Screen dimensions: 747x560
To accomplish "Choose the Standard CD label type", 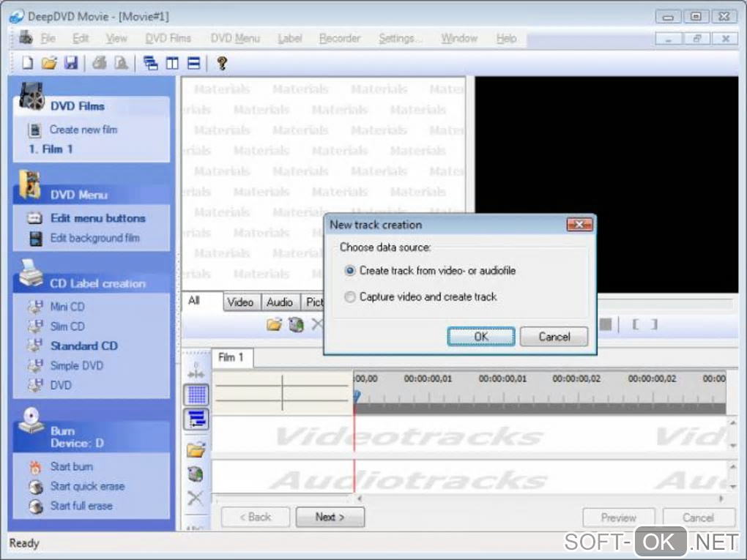I will [x=83, y=346].
